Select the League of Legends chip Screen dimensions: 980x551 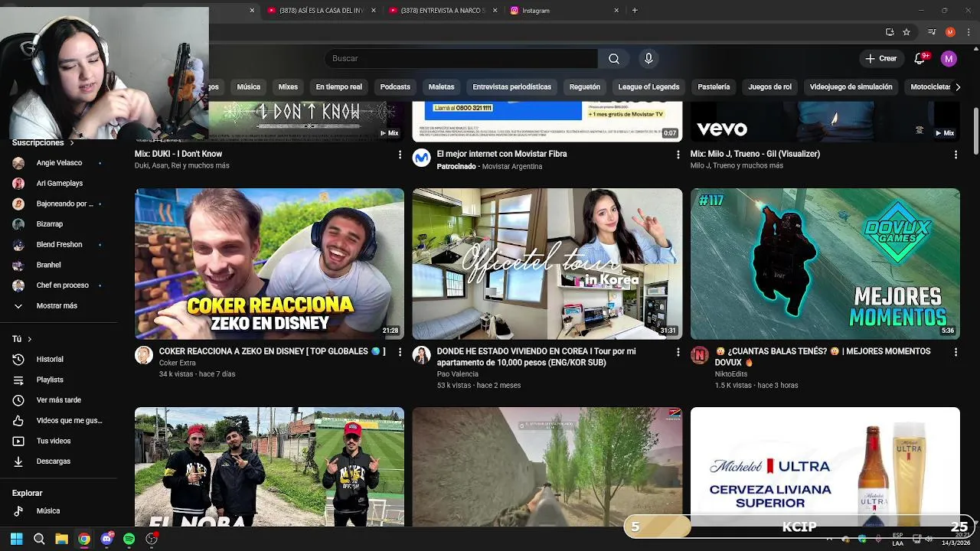click(648, 87)
